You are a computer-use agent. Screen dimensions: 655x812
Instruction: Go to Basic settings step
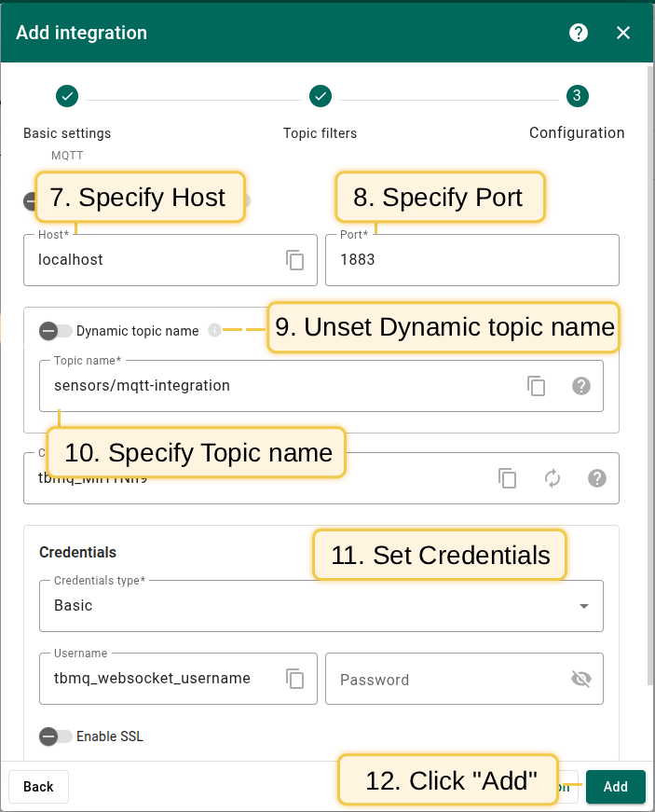click(x=67, y=96)
